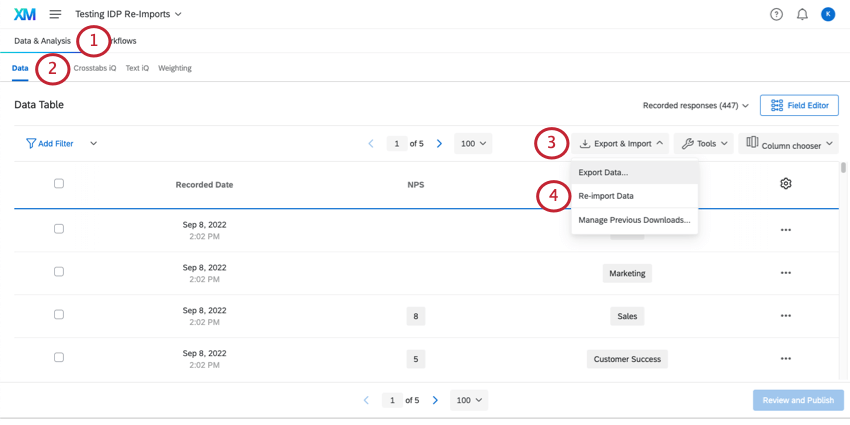The width and height of the screenshot is (850, 425).
Task: Open the notifications bell
Action: coord(802,15)
